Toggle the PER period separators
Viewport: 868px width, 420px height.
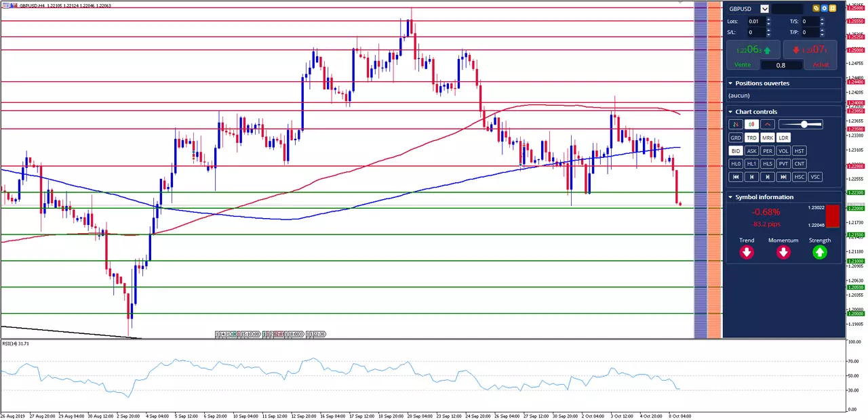coord(768,151)
